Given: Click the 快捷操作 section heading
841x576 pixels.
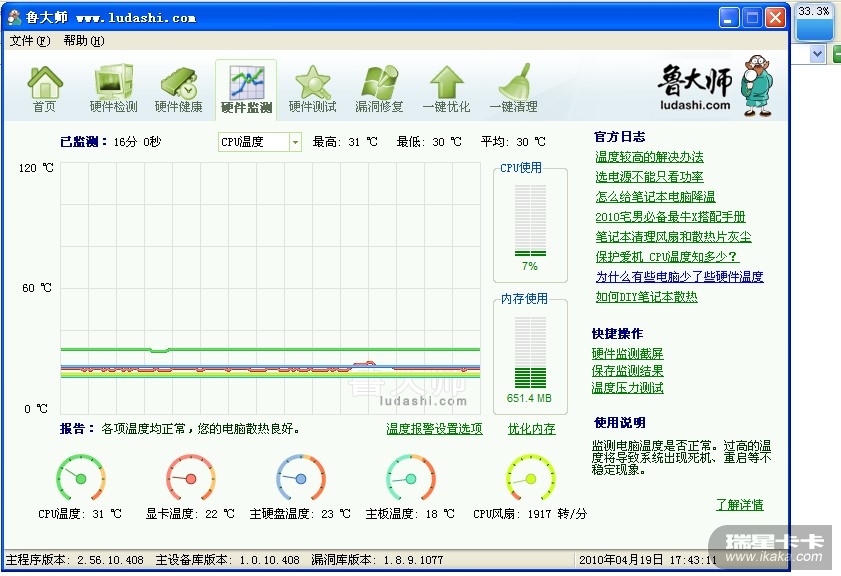Looking at the screenshot, I should click(x=617, y=334).
